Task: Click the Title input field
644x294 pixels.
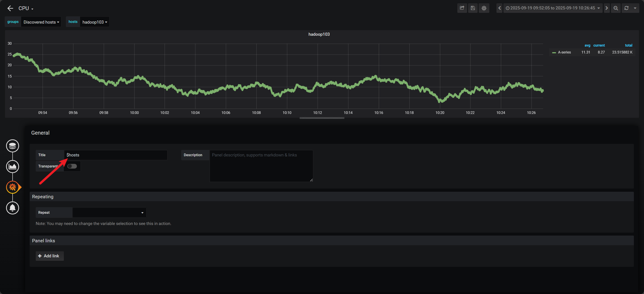Action: click(x=116, y=155)
